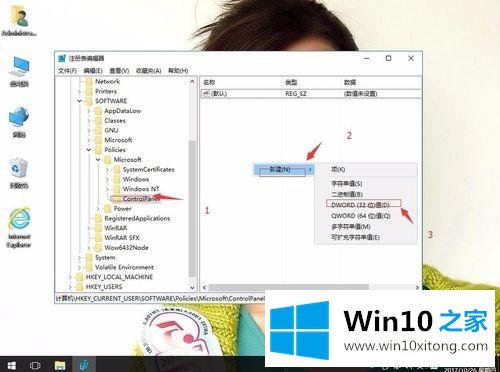Click the (默认) string value icon
Image resolution: width=500 pixels, height=372 pixels.
206,94
